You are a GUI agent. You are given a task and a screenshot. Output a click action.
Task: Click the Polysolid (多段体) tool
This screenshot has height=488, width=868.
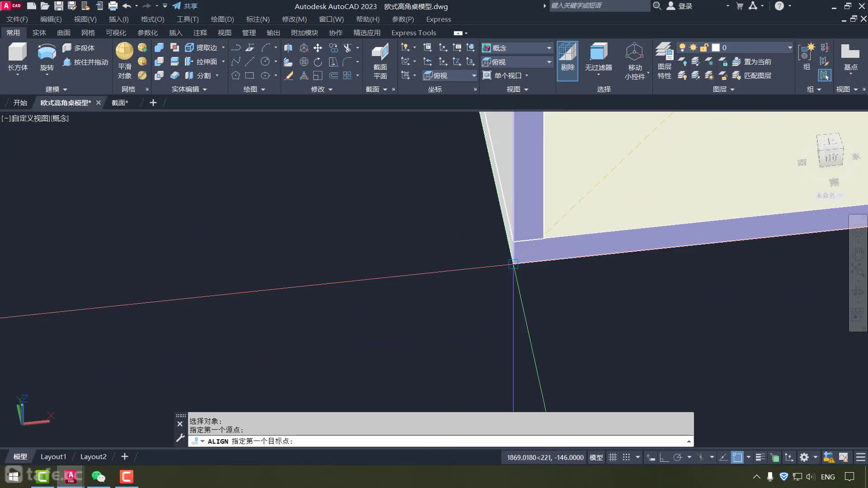click(78, 48)
